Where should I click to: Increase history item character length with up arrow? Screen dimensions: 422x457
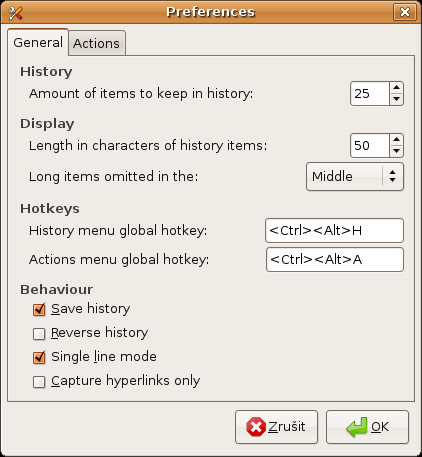point(396,140)
